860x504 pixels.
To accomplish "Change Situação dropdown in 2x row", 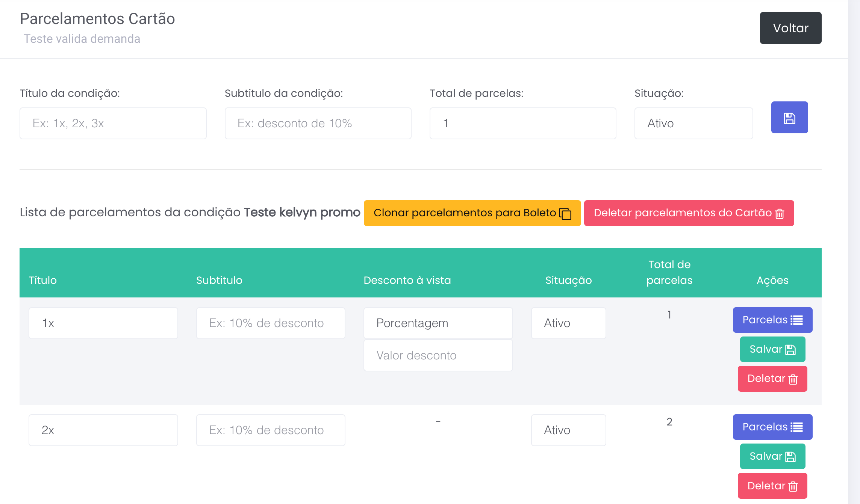I will (568, 430).
